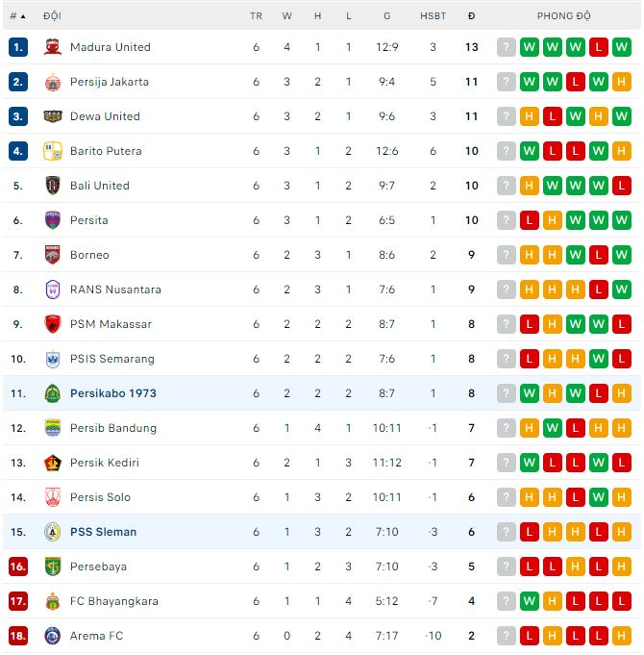
Task: Sort table by rank number column
Action: coord(17,16)
